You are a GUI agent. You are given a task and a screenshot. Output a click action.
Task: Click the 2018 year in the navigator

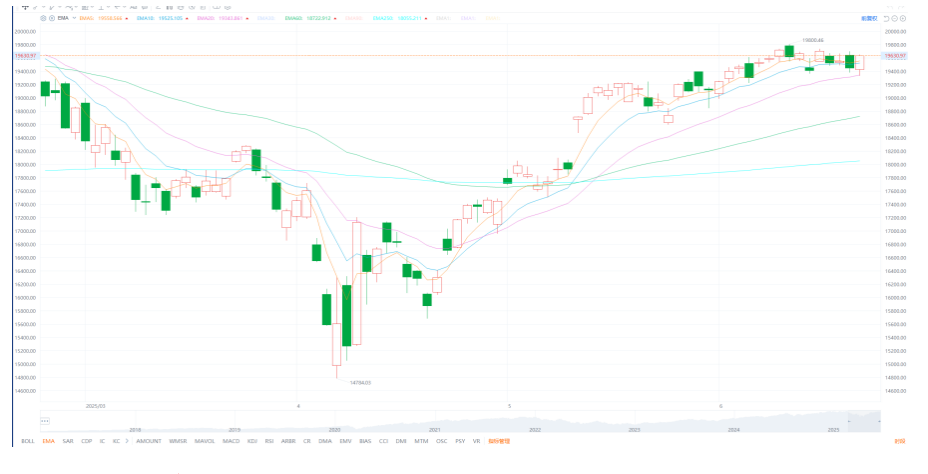coord(135,429)
